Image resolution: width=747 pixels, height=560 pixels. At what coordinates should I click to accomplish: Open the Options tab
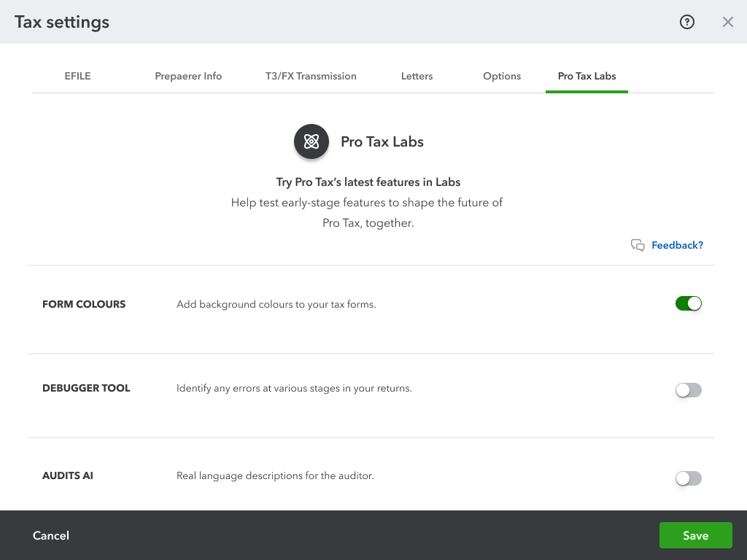pyautogui.click(x=502, y=76)
